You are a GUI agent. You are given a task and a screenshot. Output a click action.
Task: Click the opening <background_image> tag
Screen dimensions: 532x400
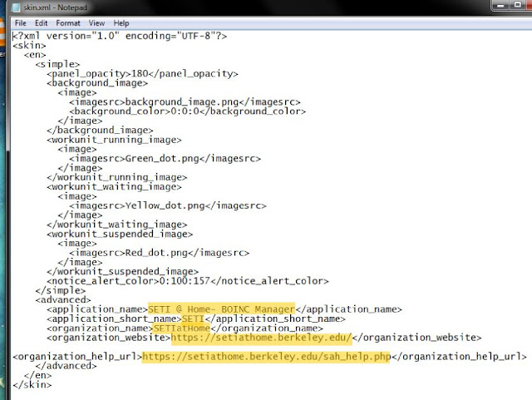click(x=97, y=83)
